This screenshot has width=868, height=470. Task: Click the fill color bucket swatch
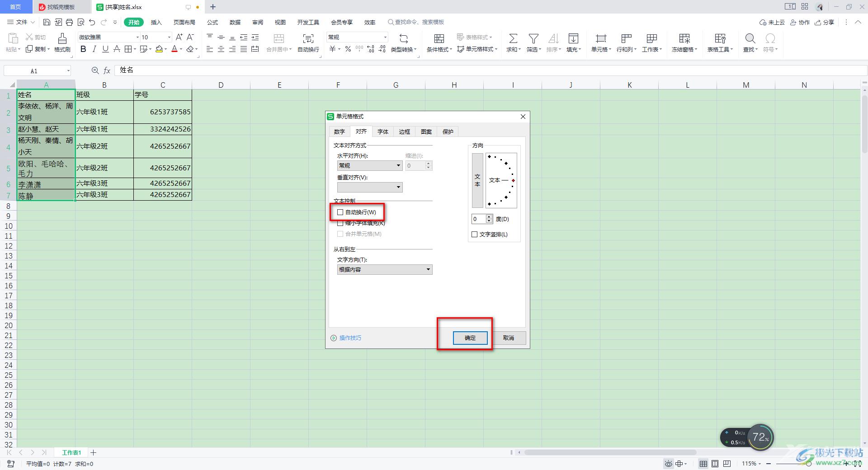click(159, 49)
